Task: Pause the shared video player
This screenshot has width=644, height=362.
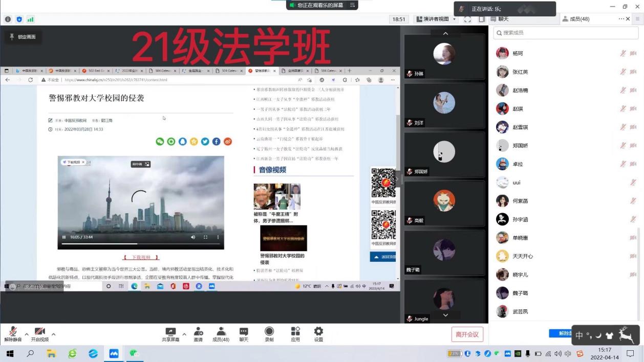Action: (64, 237)
